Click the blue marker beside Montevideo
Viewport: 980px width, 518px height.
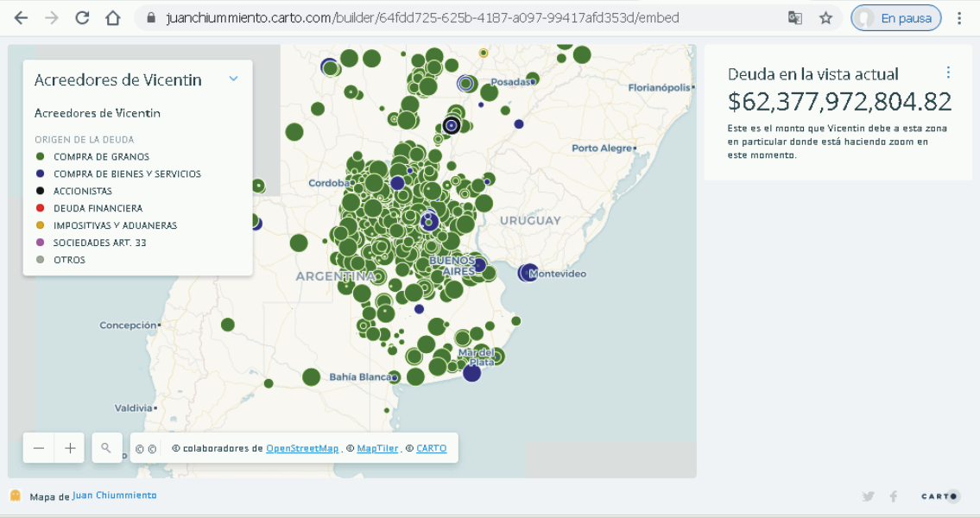pyautogui.click(x=528, y=273)
